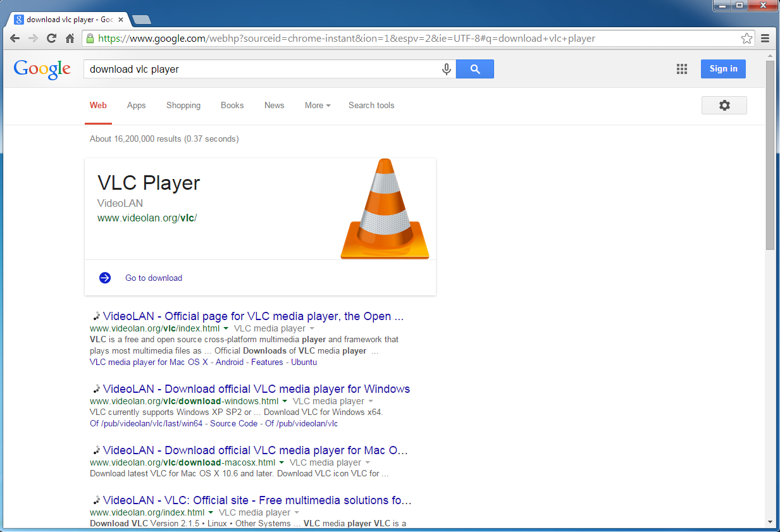Click the blue magnifier search button
This screenshot has width=780, height=532.
(475, 69)
